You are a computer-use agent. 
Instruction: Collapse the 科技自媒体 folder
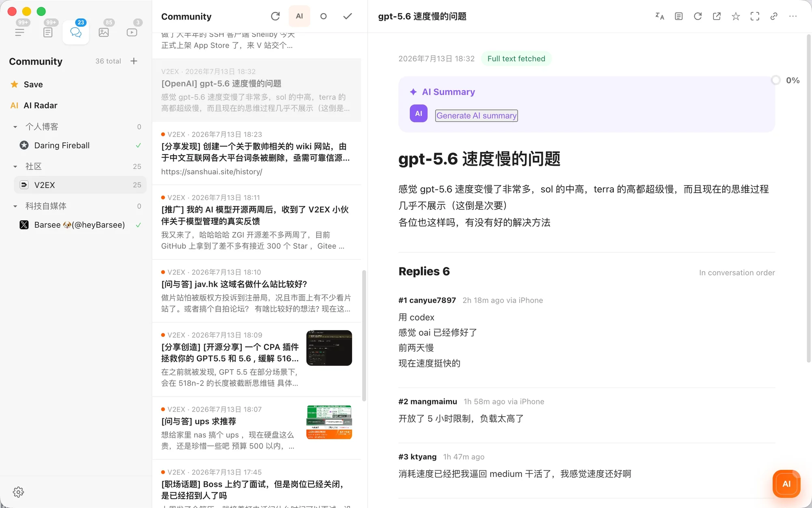[x=15, y=206]
